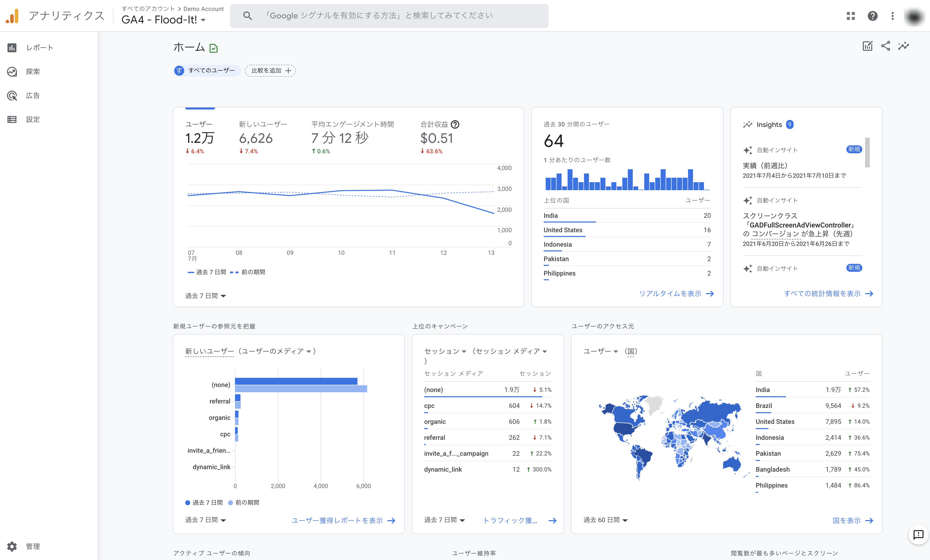Open the Explore (探索) sidebar icon

12,72
